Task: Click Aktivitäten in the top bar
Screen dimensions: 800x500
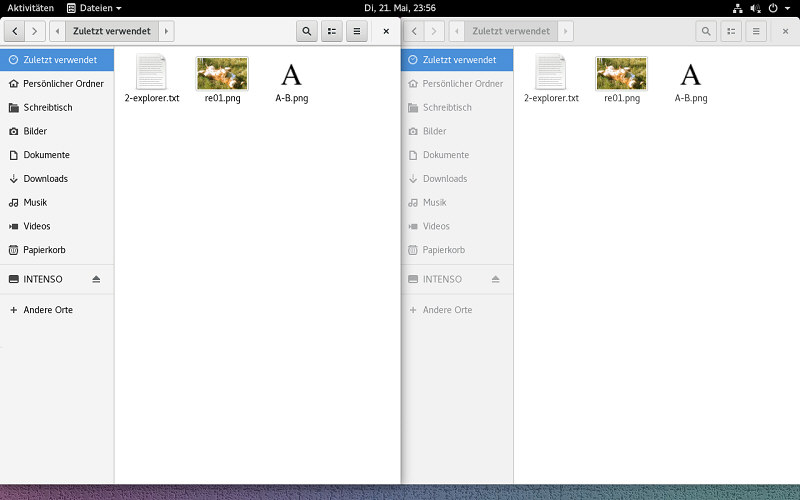Action: pyautogui.click(x=30, y=7)
